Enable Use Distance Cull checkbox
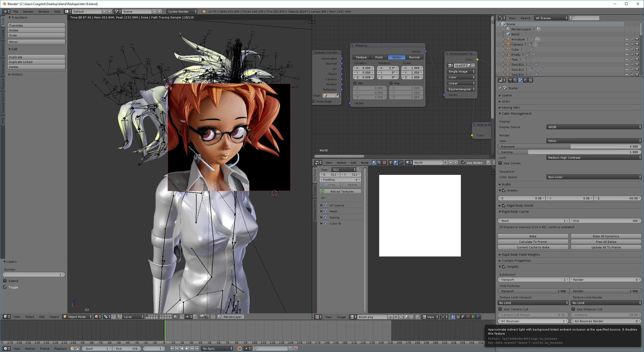644x352 pixels. coord(573,309)
